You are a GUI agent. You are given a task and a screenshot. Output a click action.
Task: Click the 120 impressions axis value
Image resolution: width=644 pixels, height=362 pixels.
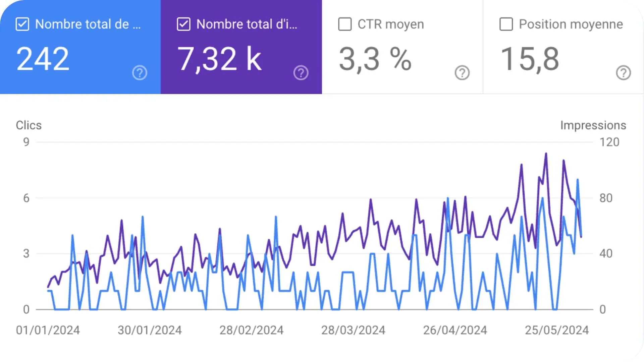(x=609, y=142)
